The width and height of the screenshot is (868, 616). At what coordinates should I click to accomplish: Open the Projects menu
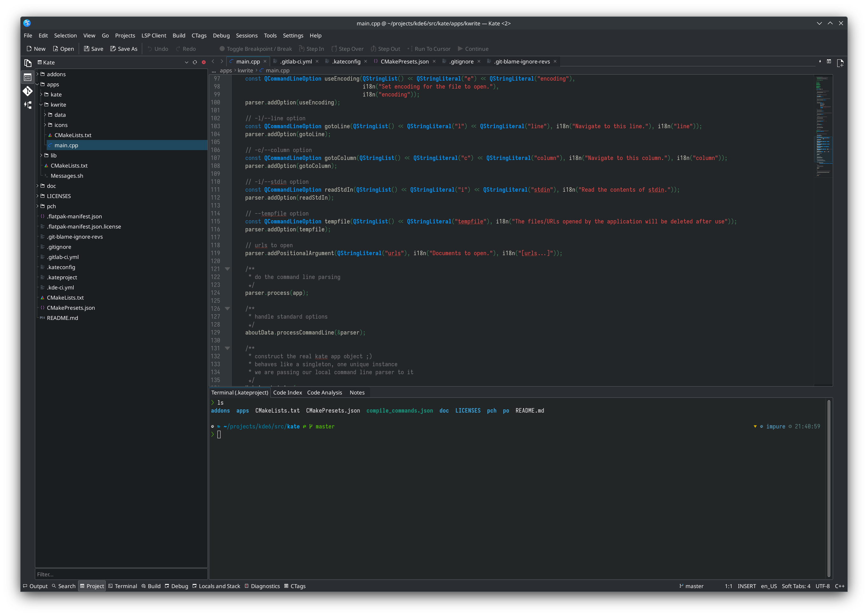click(125, 35)
